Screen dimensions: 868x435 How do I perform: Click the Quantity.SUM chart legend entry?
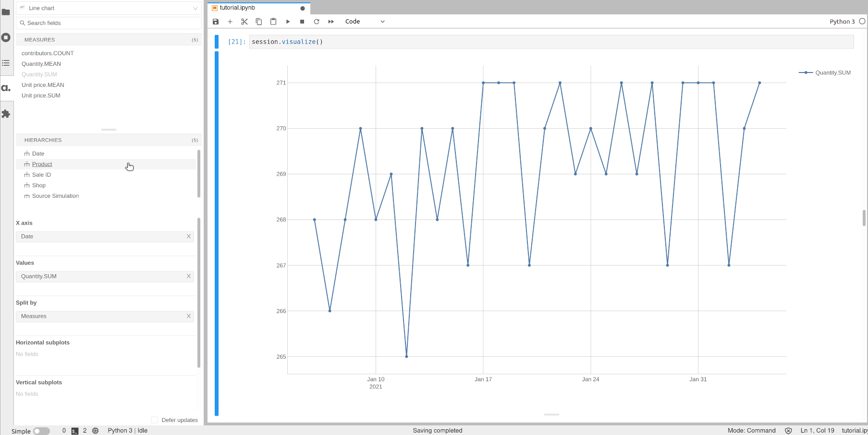click(825, 73)
